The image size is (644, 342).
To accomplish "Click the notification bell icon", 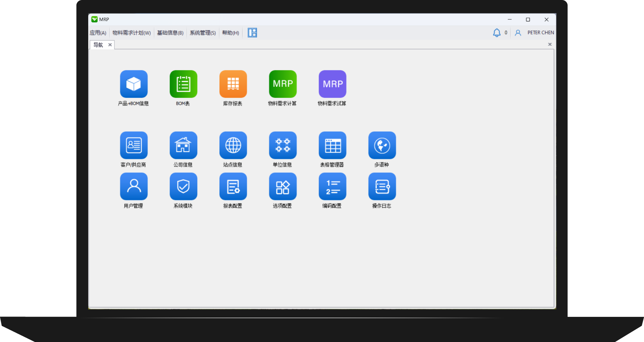I will (x=496, y=33).
